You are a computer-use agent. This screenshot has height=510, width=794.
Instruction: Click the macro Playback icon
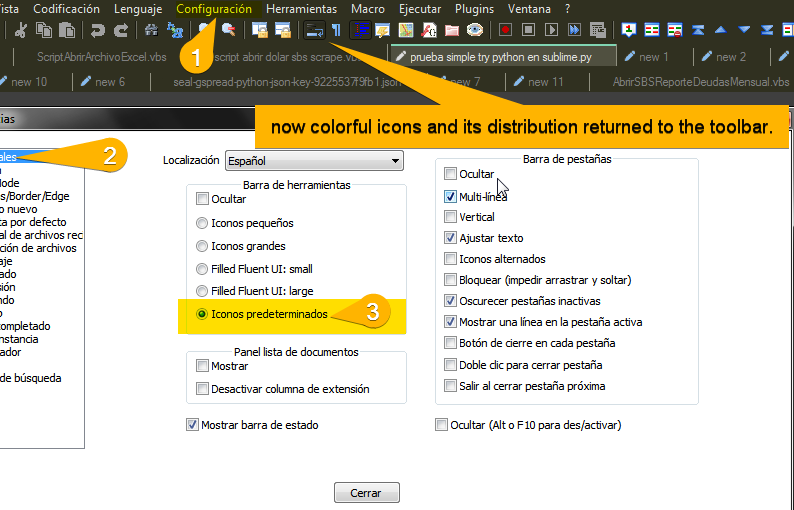(x=551, y=30)
